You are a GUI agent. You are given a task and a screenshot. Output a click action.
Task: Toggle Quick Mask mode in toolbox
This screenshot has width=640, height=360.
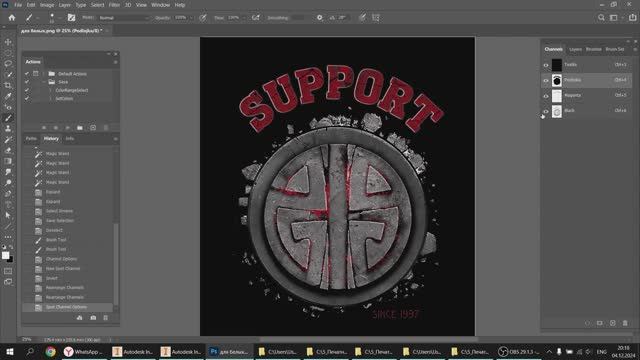pyautogui.click(x=8, y=271)
